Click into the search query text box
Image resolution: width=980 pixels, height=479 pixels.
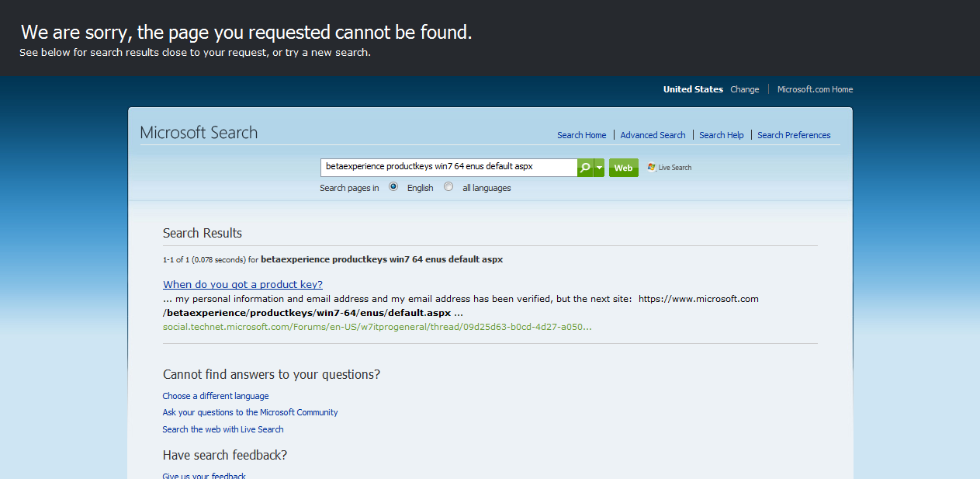pos(448,167)
